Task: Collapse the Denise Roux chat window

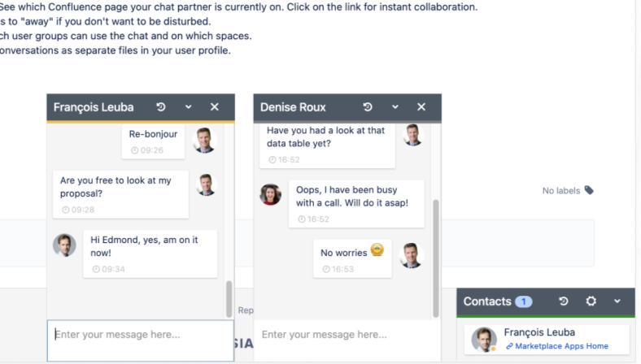Action: (395, 107)
